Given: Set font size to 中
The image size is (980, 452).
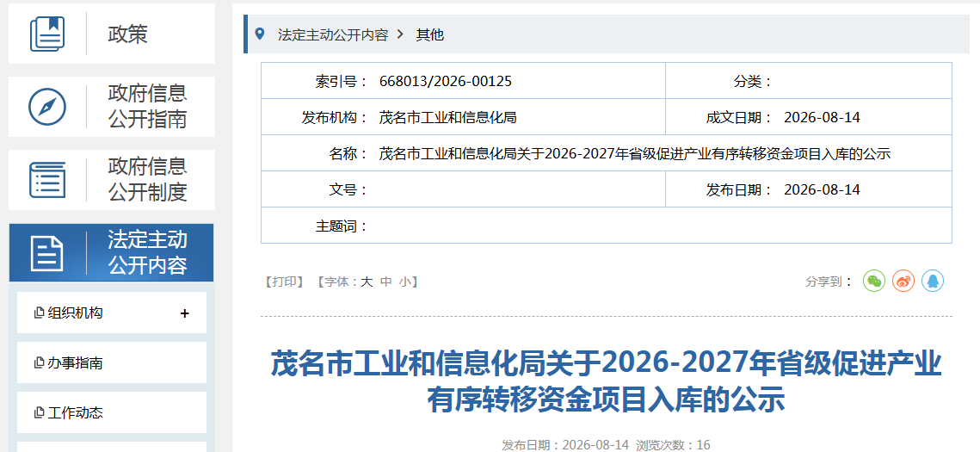Looking at the screenshot, I should click(386, 282).
